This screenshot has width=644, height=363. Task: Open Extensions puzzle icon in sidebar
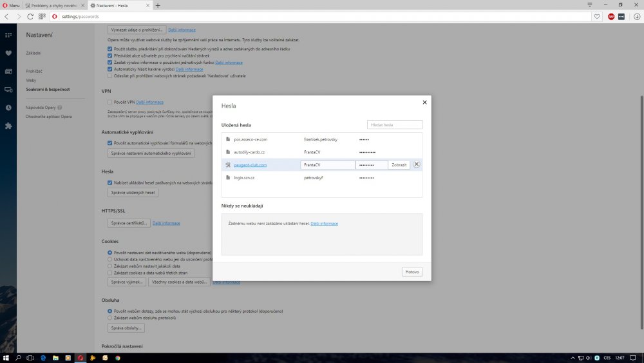[8, 126]
